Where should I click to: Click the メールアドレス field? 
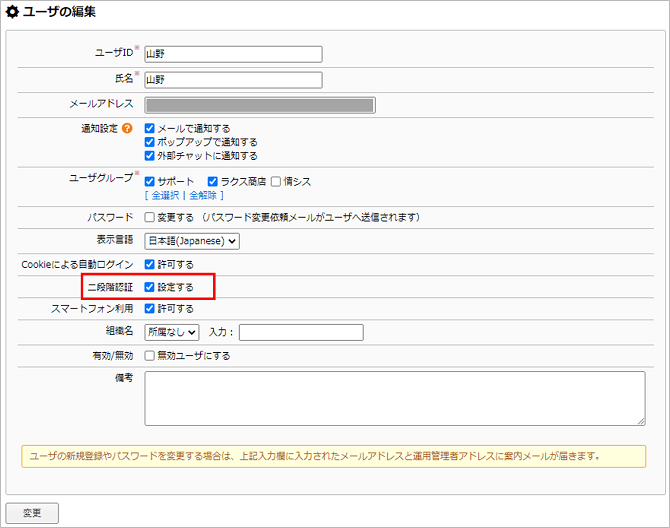(x=260, y=105)
